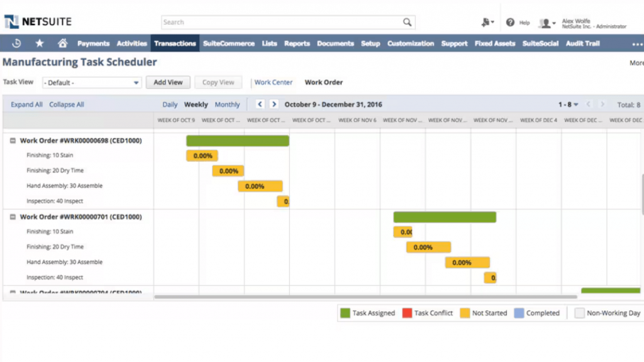Image resolution: width=644 pixels, height=362 pixels.
Task: Select WRK00000701 Hand Assembly: 30 Assemble bar
Action: [x=467, y=263]
